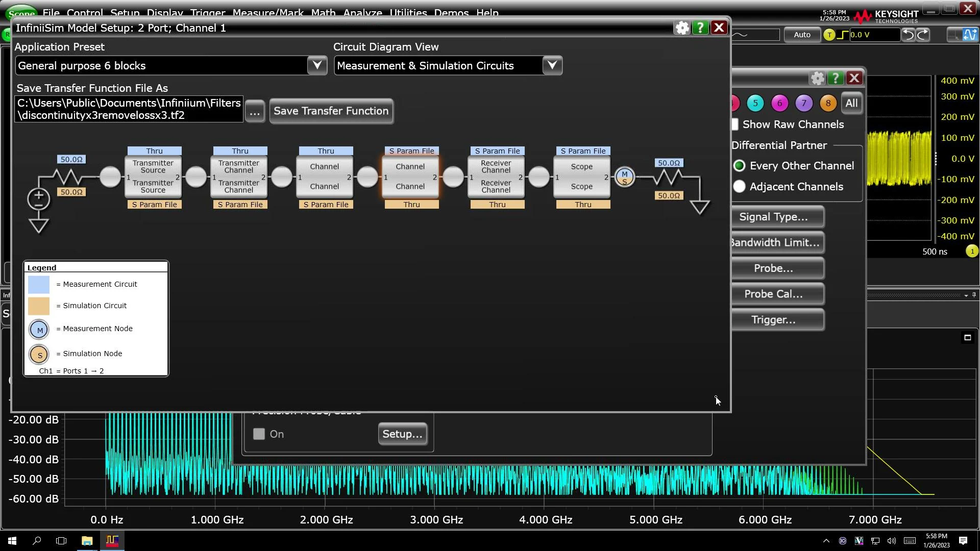Select the Receiver Channel circuit block
Image resolution: width=980 pixels, height=551 pixels.
[496, 177]
